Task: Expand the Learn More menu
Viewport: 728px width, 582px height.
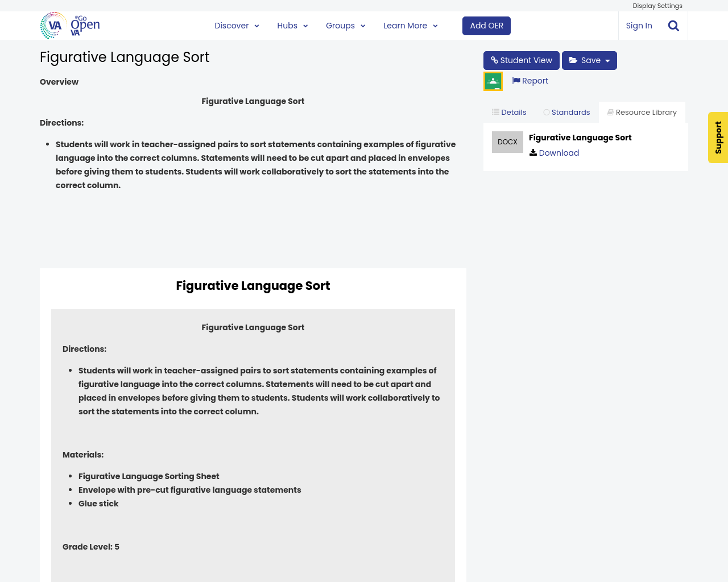Action: pyautogui.click(x=410, y=25)
